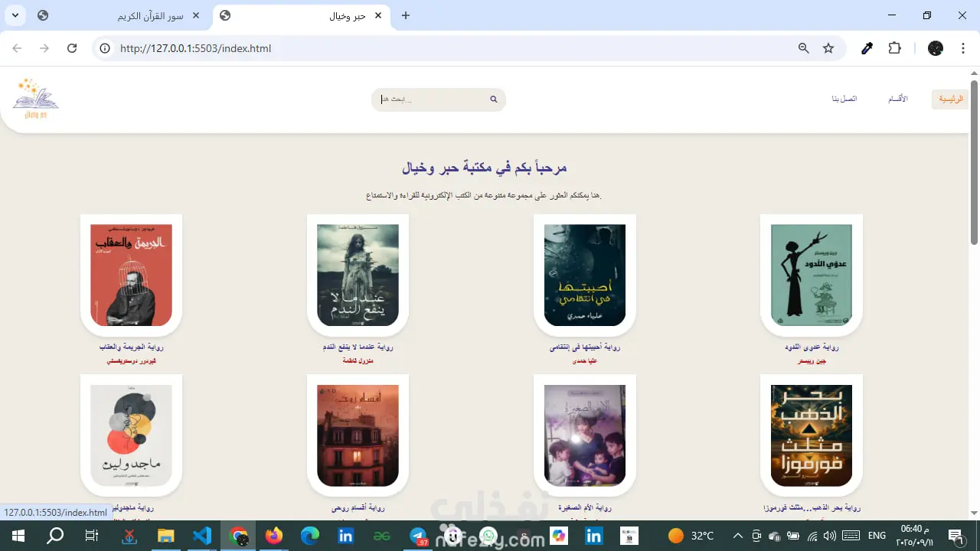Image resolution: width=980 pixels, height=551 pixels.
Task: Bookmark this page with the star icon
Action: [828, 48]
